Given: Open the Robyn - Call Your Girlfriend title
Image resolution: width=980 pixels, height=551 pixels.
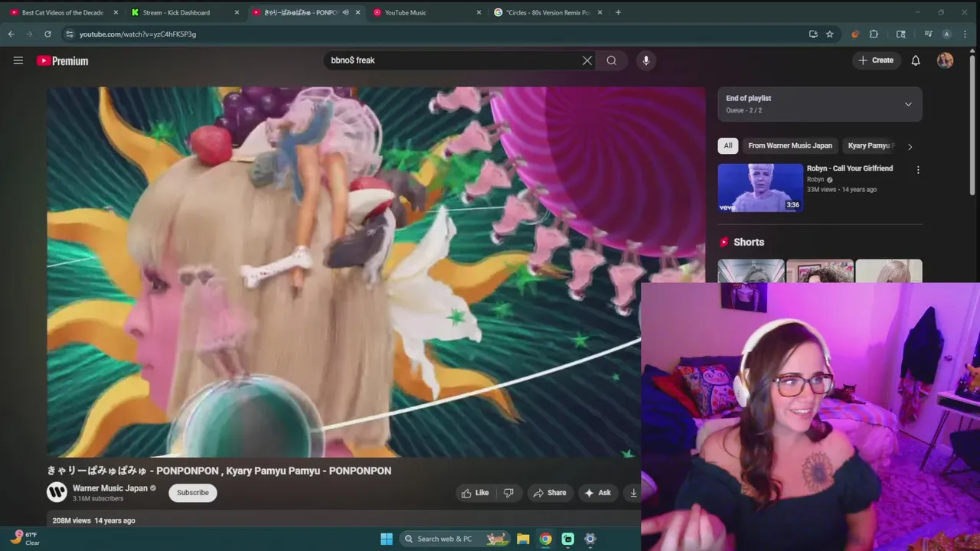Looking at the screenshot, I should [850, 168].
